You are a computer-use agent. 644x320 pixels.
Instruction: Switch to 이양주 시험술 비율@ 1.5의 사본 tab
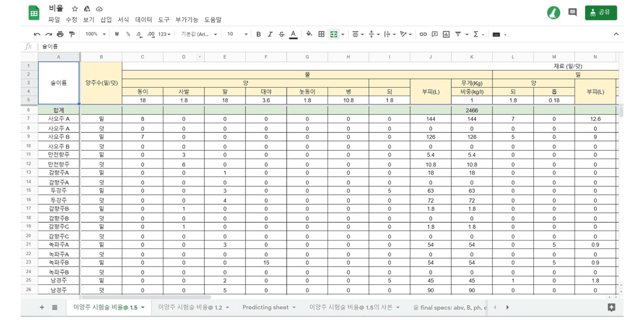coord(355,307)
